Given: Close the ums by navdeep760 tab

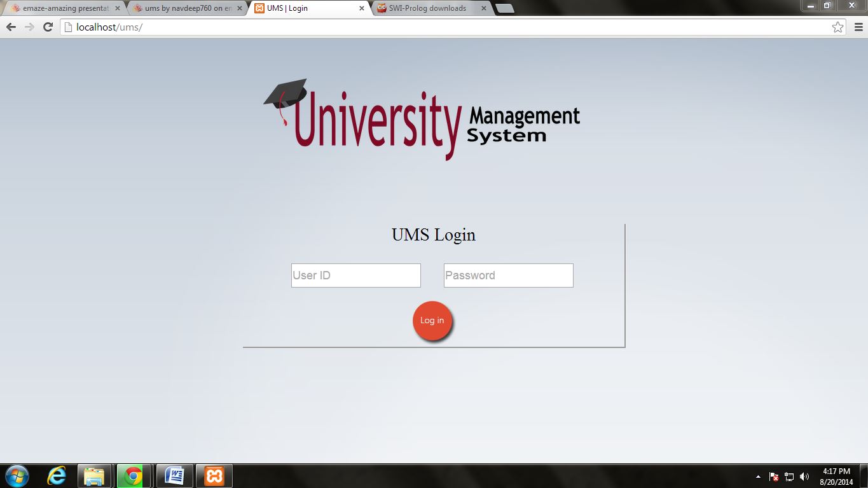Looking at the screenshot, I should pyautogui.click(x=240, y=8).
